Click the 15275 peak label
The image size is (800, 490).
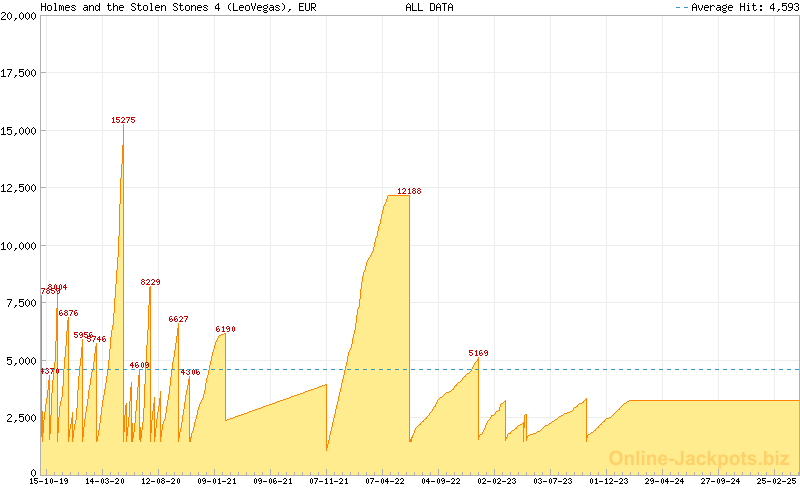pos(123,120)
